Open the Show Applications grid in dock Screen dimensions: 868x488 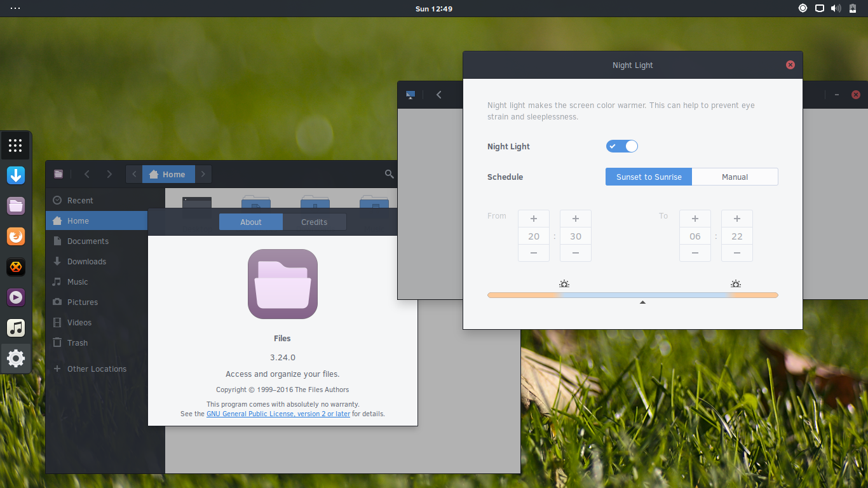pos(16,146)
